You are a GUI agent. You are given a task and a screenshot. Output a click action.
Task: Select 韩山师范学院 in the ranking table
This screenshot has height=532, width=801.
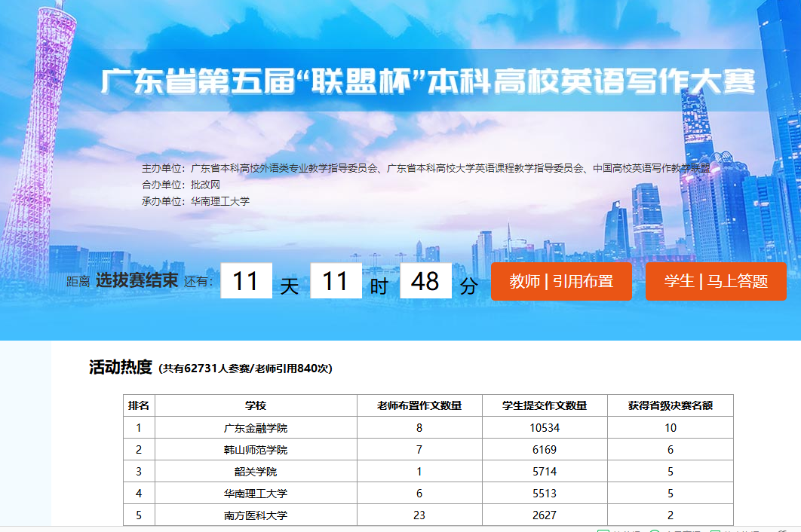point(256,450)
